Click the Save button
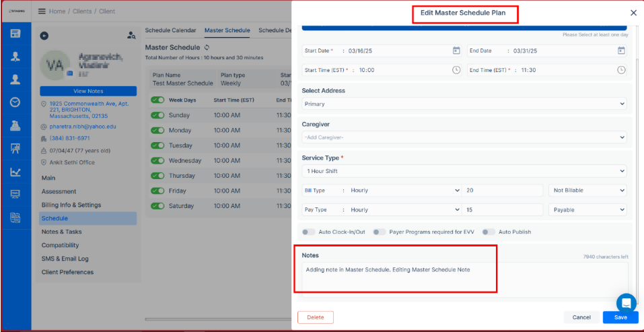The width and height of the screenshot is (644, 332). (x=620, y=317)
